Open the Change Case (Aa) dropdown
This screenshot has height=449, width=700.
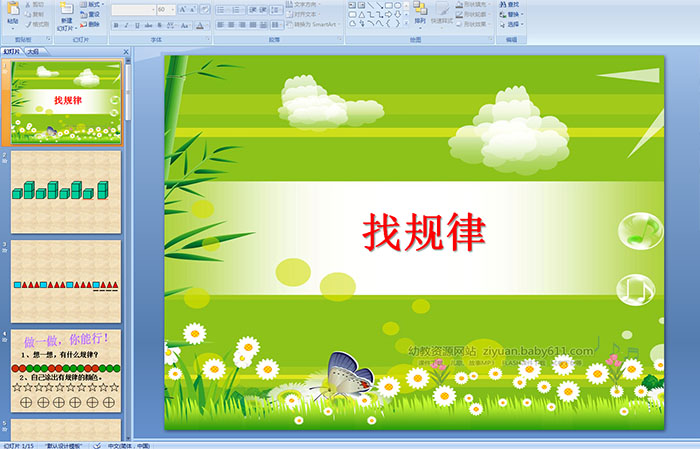185,25
